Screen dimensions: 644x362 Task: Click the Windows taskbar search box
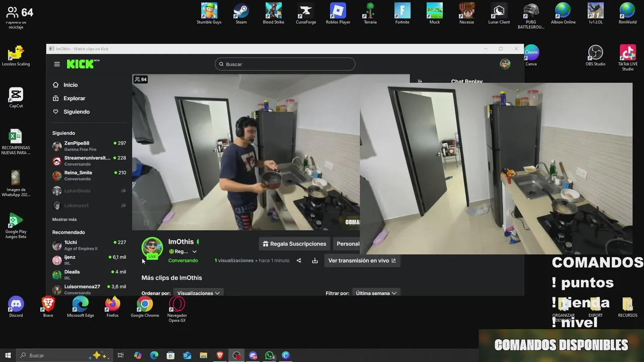point(64,355)
